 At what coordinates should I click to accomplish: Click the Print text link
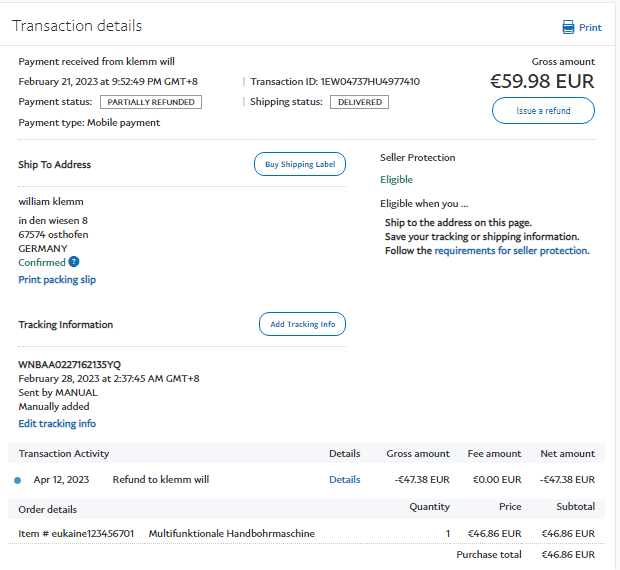tap(590, 28)
